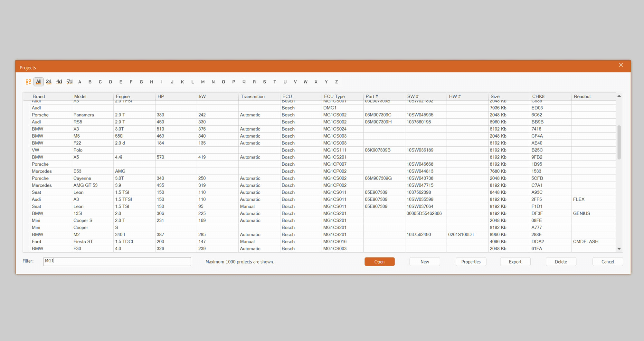This screenshot has width=644, height=341.
Task: Show projects from last 24 hours
Action: [49, 82]
